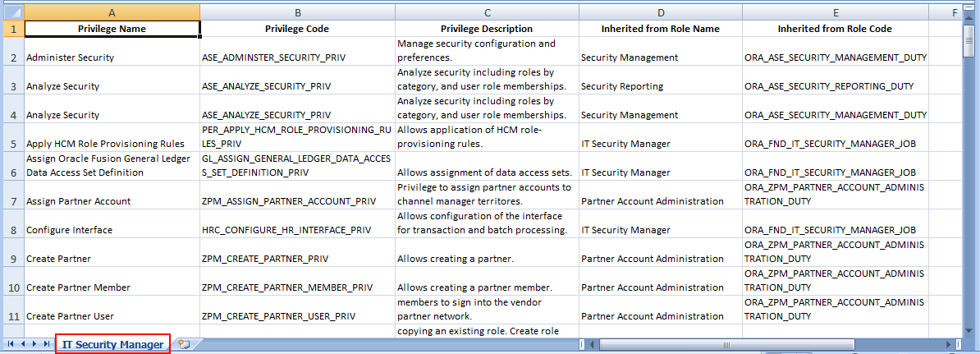
Task: Select column A header
Action: click(x=112, y=12)
